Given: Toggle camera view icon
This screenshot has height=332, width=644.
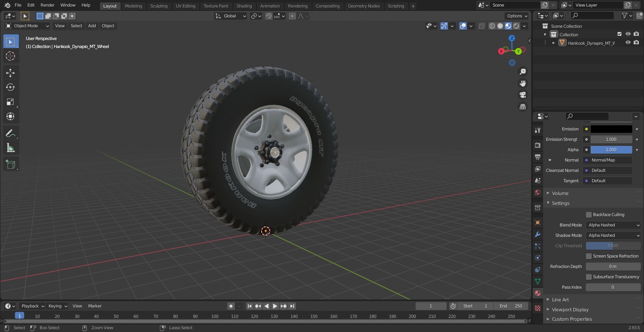Looking at the screenshot, I should [x=522, y=95].
